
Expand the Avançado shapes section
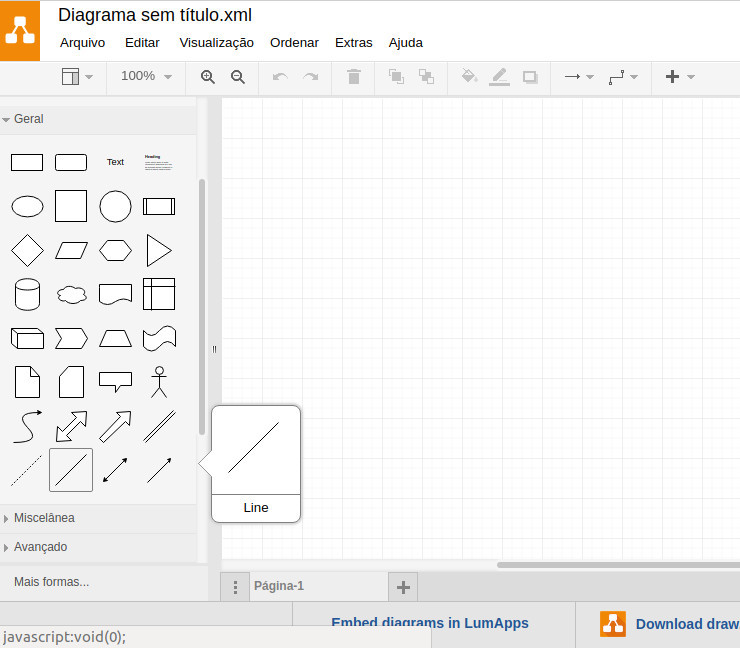(x=40, y=547)
